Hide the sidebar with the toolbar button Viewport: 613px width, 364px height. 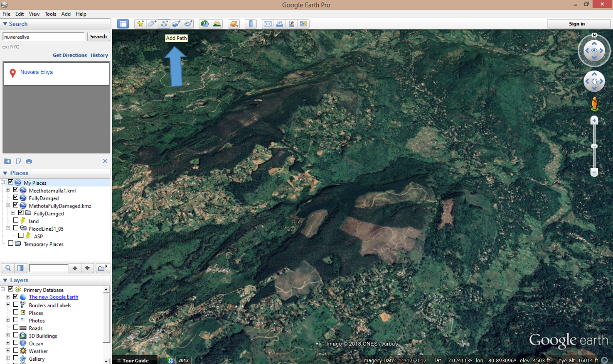(x=123, y=24)
